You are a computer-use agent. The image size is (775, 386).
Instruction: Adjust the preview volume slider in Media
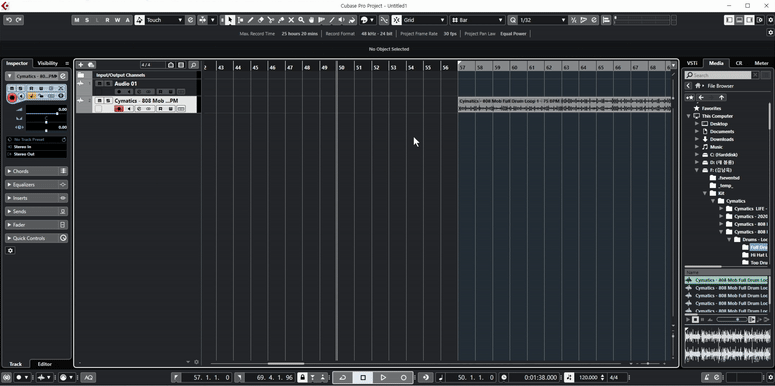pyautogui.click(x=731, y=320)
